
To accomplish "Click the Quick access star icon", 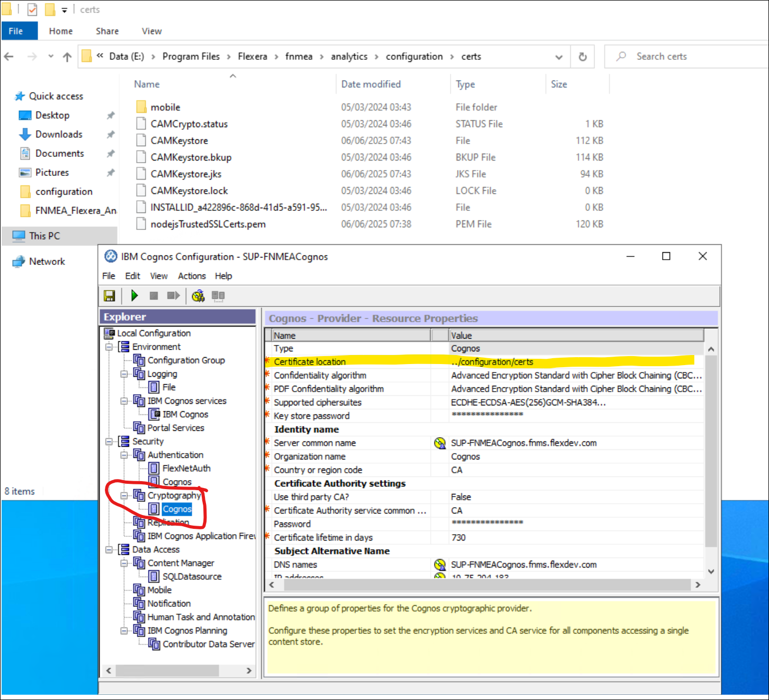I will click(20, 96).
